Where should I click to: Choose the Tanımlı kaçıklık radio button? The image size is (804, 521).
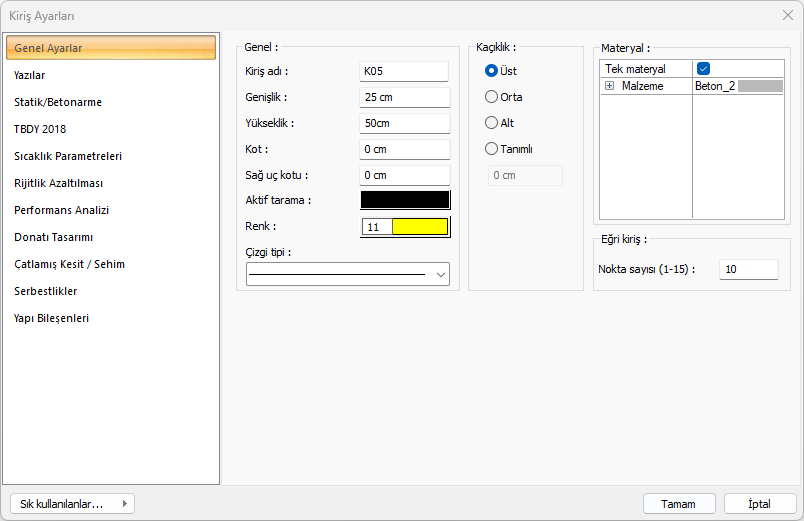coord(491,149)
